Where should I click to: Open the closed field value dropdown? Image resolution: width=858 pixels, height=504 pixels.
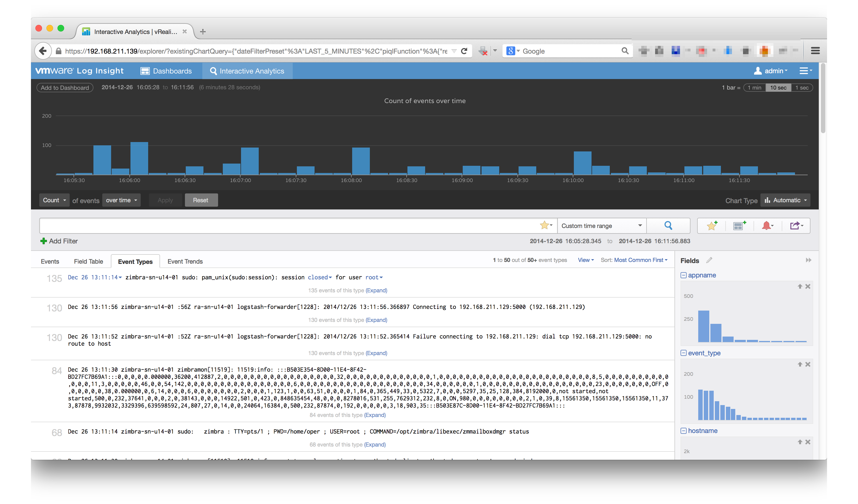[x=320, y=277]
